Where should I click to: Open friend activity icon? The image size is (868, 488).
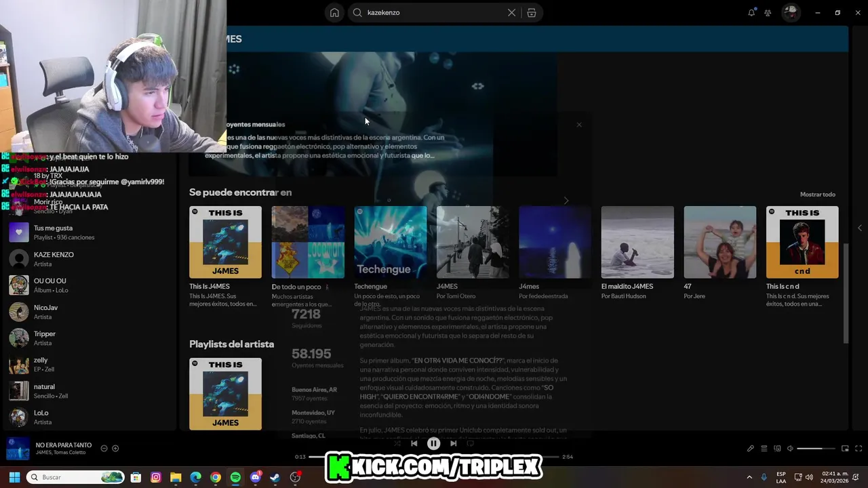768,12
